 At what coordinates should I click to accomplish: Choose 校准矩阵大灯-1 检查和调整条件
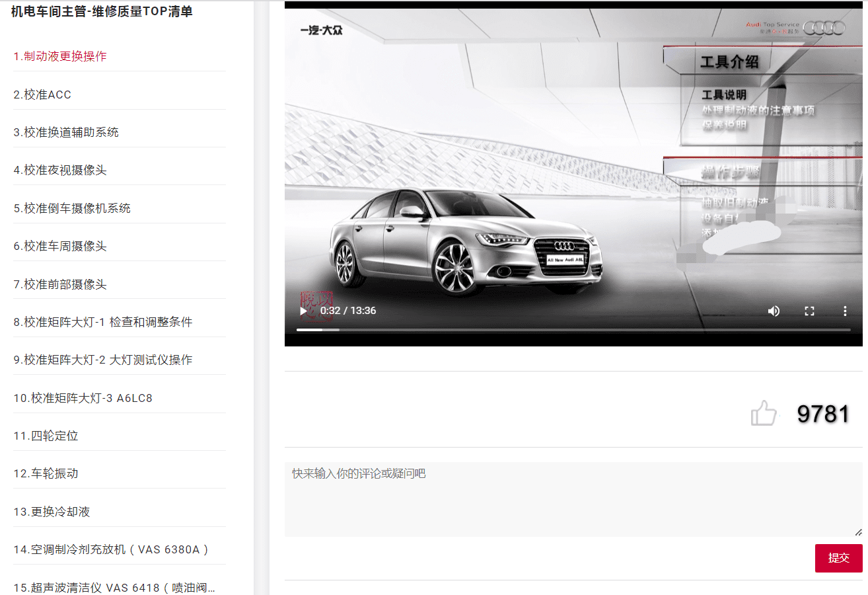(102, 321)
